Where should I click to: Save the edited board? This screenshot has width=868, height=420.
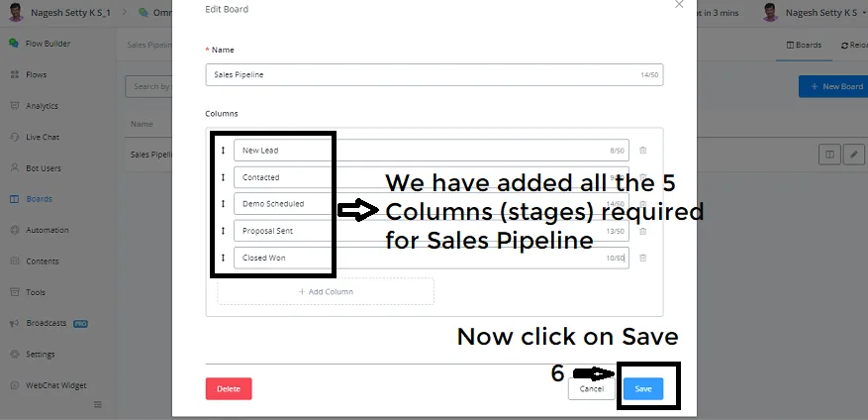click(642, 389)
